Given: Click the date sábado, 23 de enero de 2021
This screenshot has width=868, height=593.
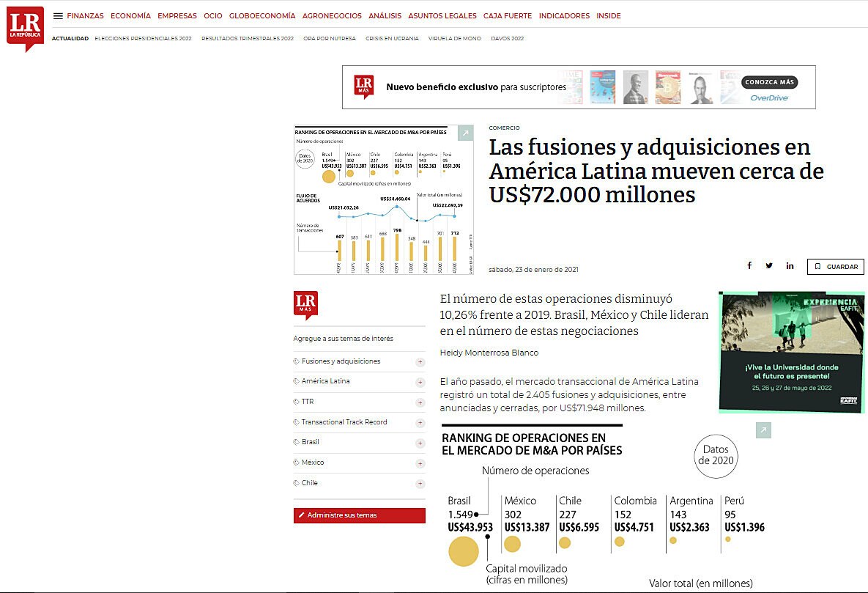Looking at the screenshot, I should [x=534, y=270].
